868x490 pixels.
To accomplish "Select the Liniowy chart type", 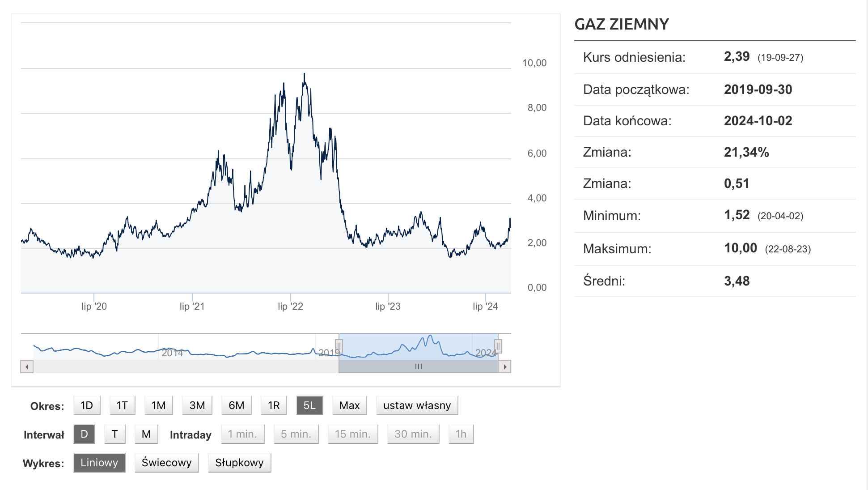I will pos(99,463).
